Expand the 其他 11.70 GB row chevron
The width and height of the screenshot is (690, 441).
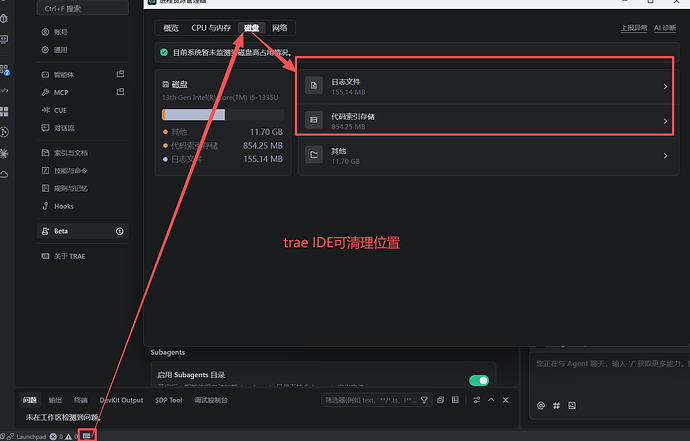pos(665,156)
